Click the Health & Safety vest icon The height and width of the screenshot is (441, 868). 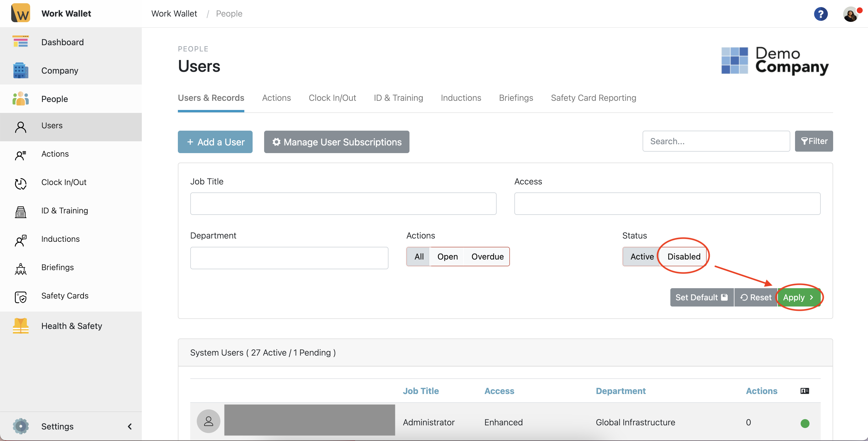point(21,326)
